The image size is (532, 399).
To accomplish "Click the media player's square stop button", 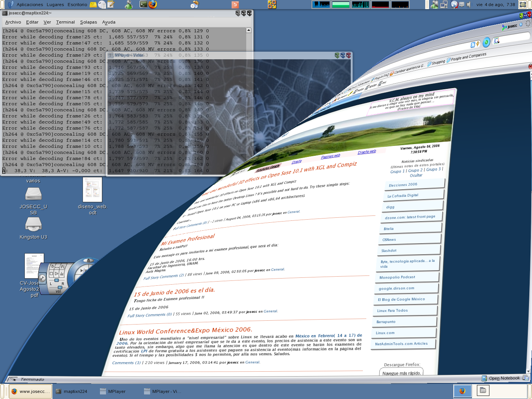I will pos(51,274).
